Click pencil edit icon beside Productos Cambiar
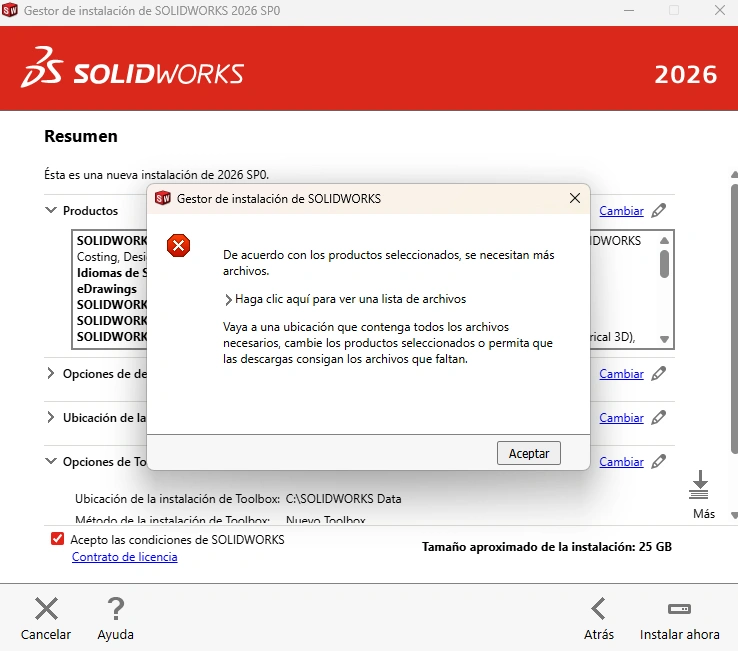Screen dimensions: 738x651 [x=658, y=210]
